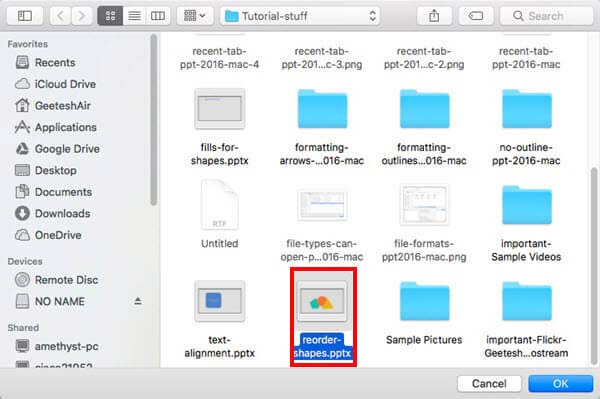Eject the NO NAME device

[x=138, y=301]
